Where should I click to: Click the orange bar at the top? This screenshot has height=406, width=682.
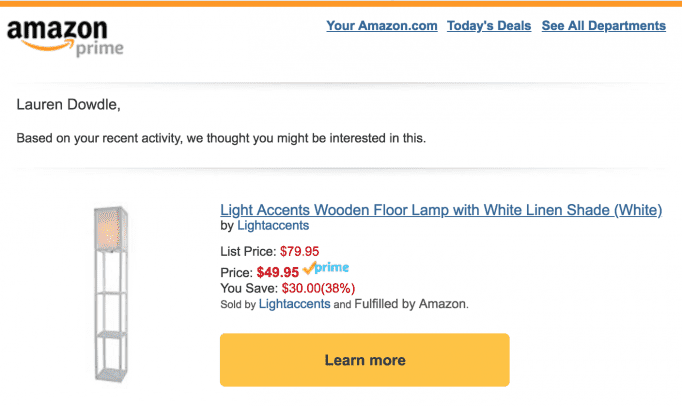coord(341,3)
